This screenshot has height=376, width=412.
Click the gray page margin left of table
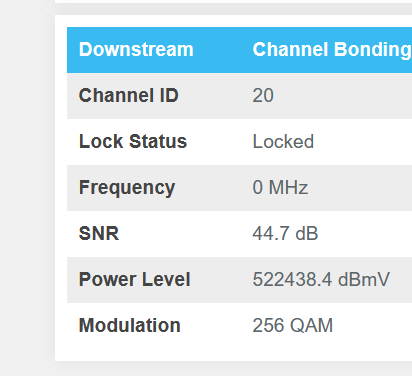coord(27,188)
